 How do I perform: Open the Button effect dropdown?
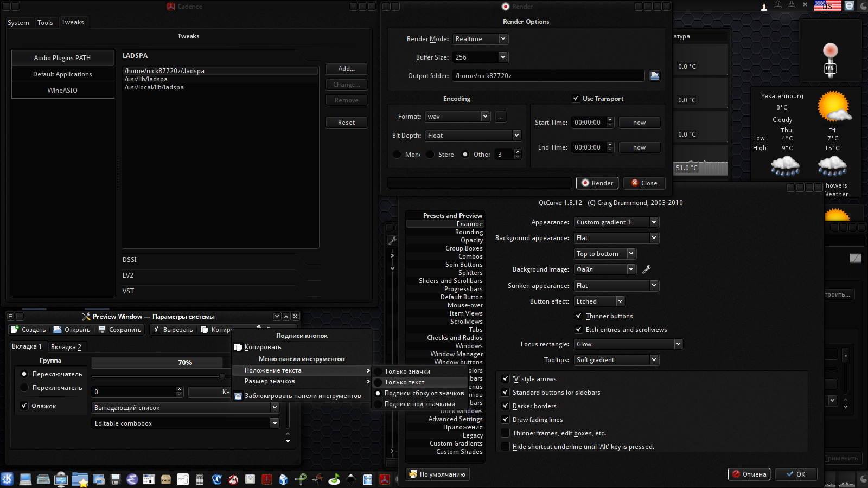point(599,301)
